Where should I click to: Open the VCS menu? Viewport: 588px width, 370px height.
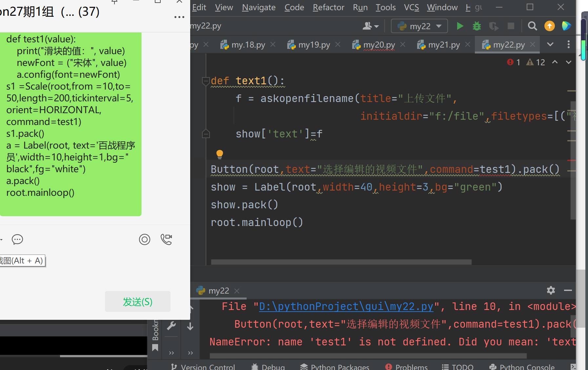(x=411, y=7)
